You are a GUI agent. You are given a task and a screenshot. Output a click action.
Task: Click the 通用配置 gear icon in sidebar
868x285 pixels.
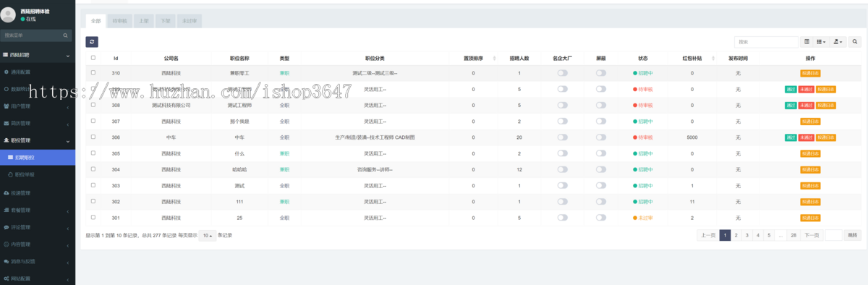coord(7,72)
